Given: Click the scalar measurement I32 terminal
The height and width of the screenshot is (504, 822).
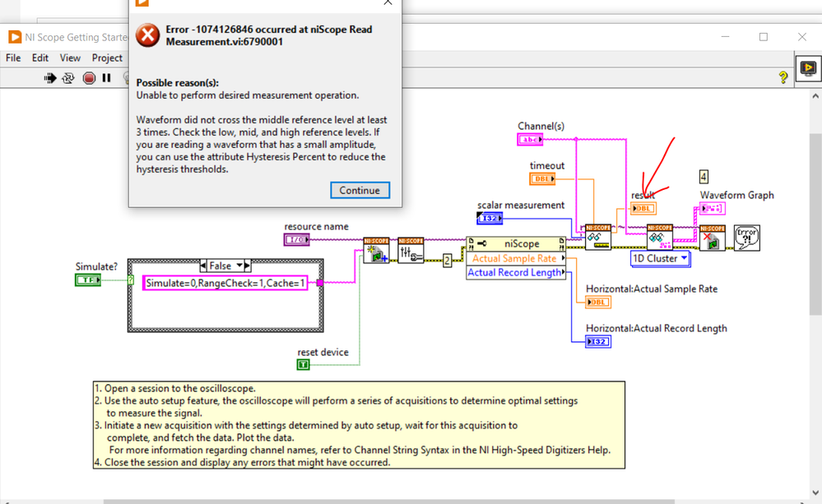Looking at the screenshot, I should pyautogui.click(x=490, y=218).
